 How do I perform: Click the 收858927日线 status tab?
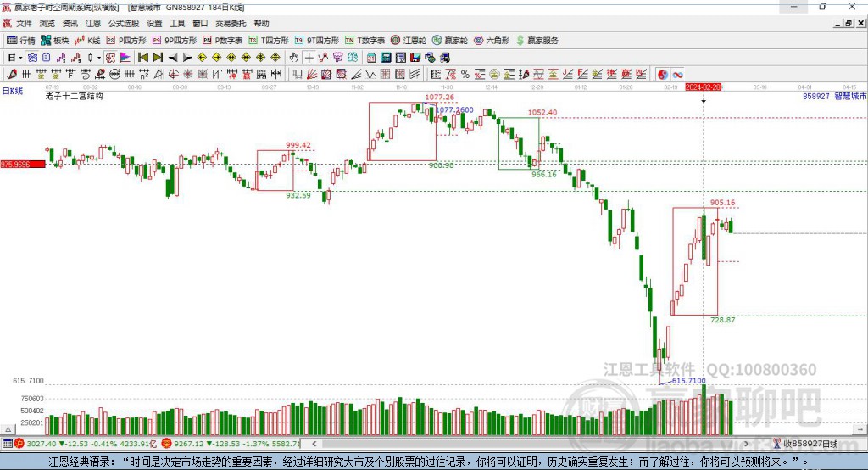(x=805, y=444)
